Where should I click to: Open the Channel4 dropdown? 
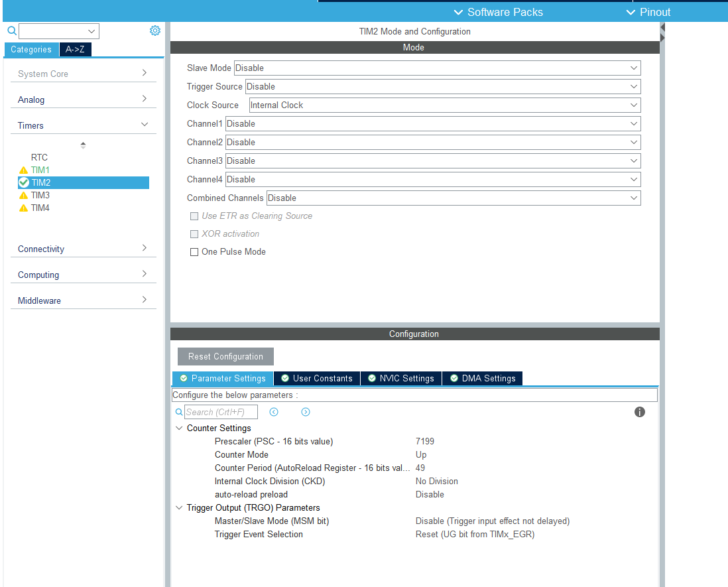(433, 179)
